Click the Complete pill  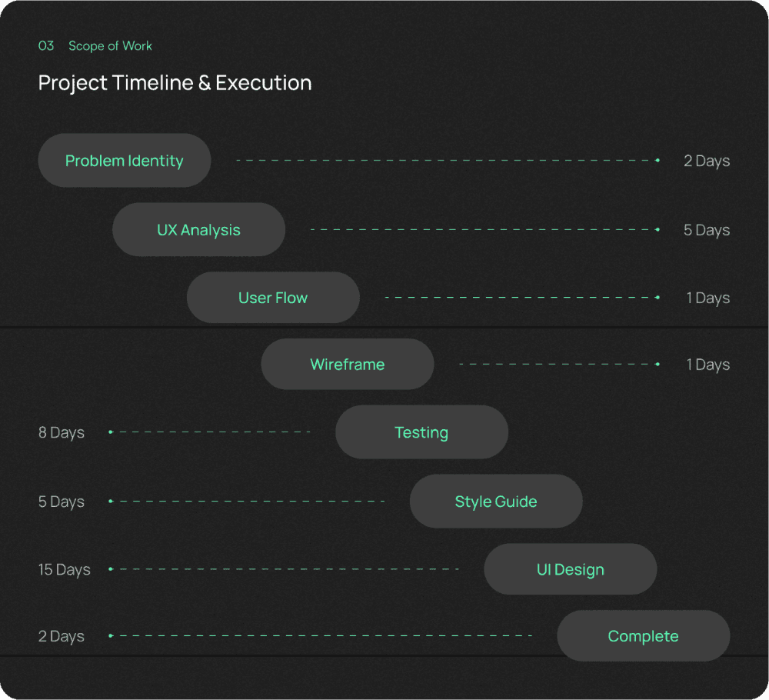pos(644,636)
